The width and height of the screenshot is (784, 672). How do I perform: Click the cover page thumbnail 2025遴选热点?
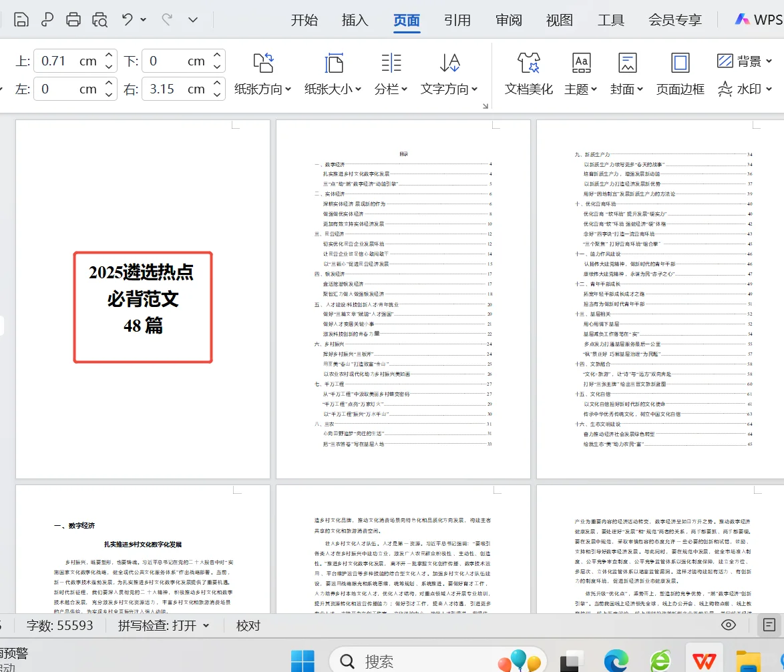tap(142, 299)
